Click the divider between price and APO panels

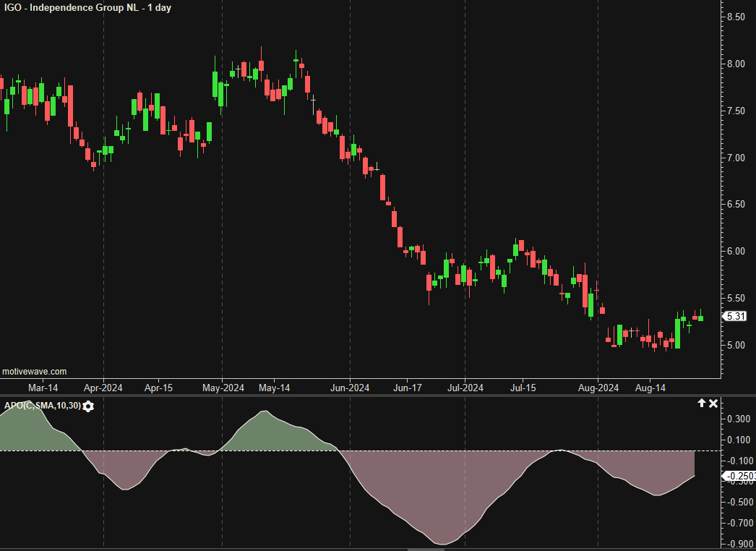pyautogui.click(x=361, y=396)
